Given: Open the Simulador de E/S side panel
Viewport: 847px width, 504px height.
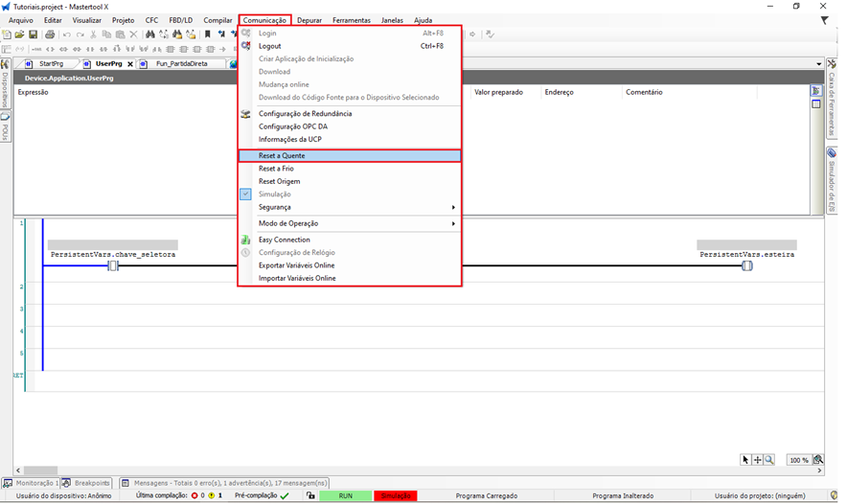Looking at the screenshot, I should click(x=832, y=180).
